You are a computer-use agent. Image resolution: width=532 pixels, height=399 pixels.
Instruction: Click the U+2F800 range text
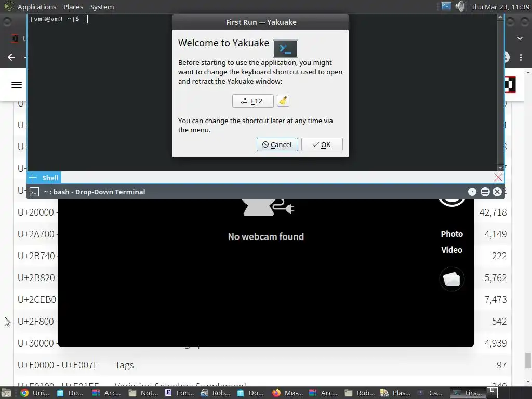coord(36,321)
